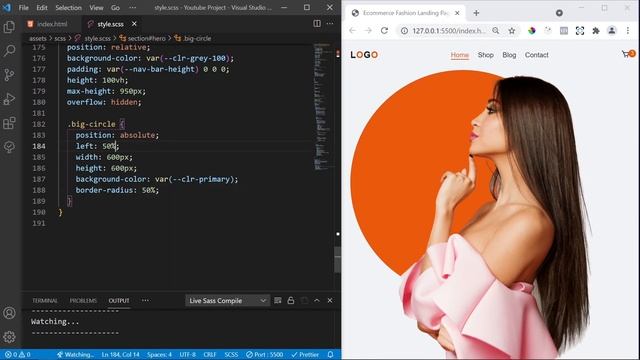This screenshot has width=640, height=360.
Task: Click the editor vertical scrollbar thumb
Action: click(x=338, y=259)
